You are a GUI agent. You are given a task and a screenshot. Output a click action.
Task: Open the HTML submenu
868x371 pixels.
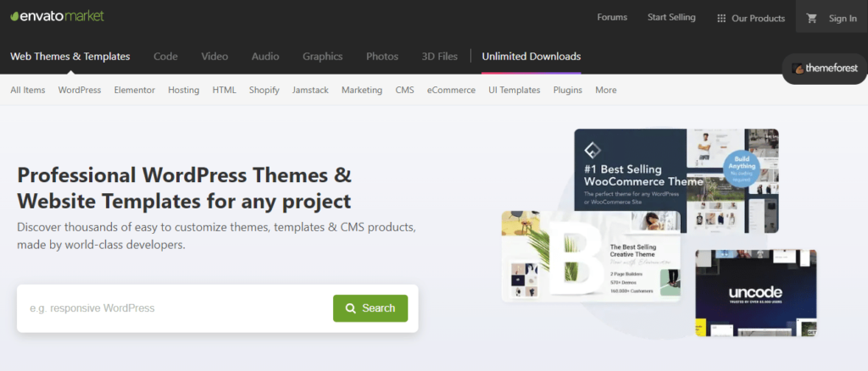point(224,90)
